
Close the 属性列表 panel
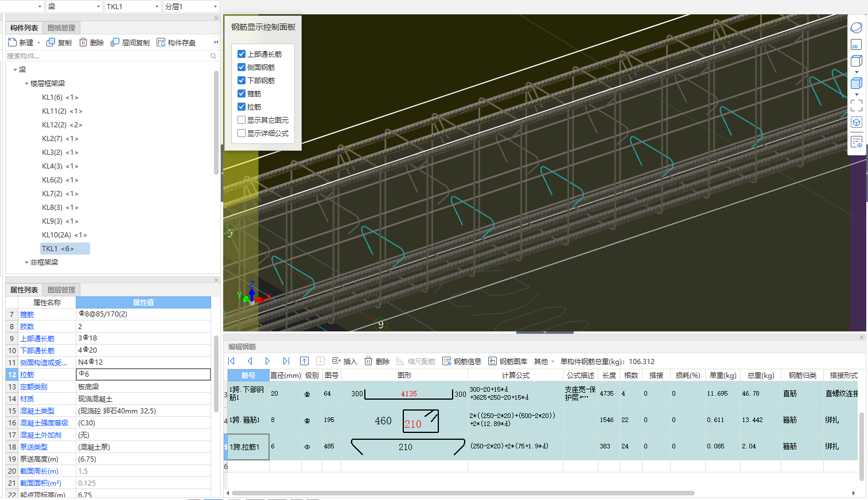(x=216, y=280)
